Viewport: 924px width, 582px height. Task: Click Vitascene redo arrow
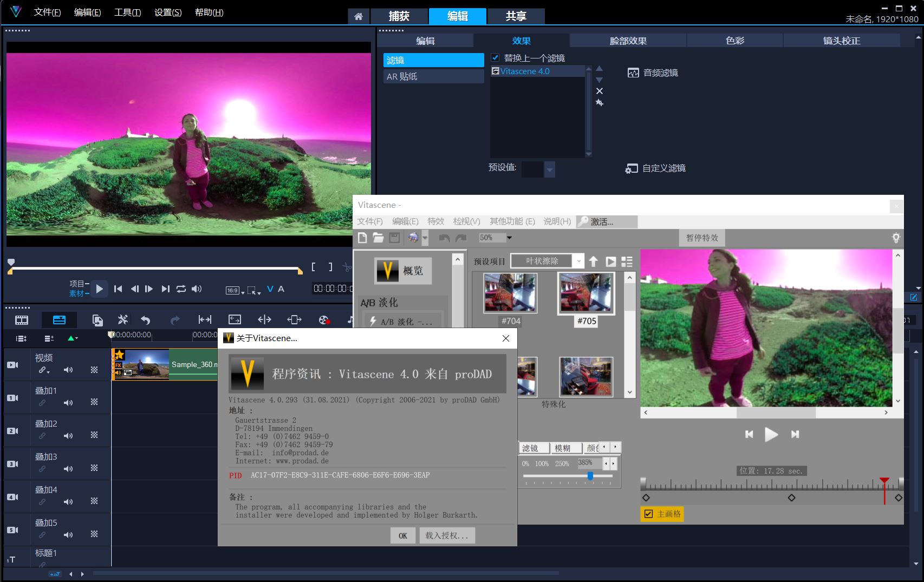coord(461,238)
